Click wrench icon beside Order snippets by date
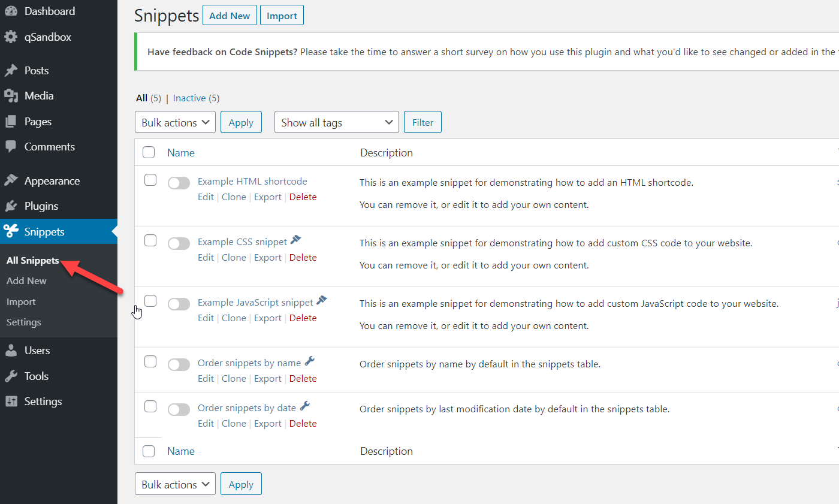Image resolution: width=839 pixels, height=504 pixels. 304,406
